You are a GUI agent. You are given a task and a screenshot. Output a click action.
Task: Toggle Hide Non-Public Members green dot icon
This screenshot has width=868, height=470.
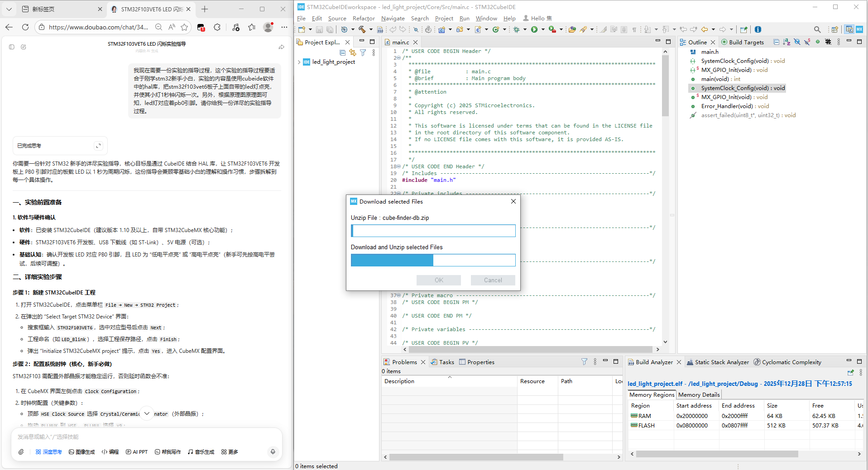[818, 42]
